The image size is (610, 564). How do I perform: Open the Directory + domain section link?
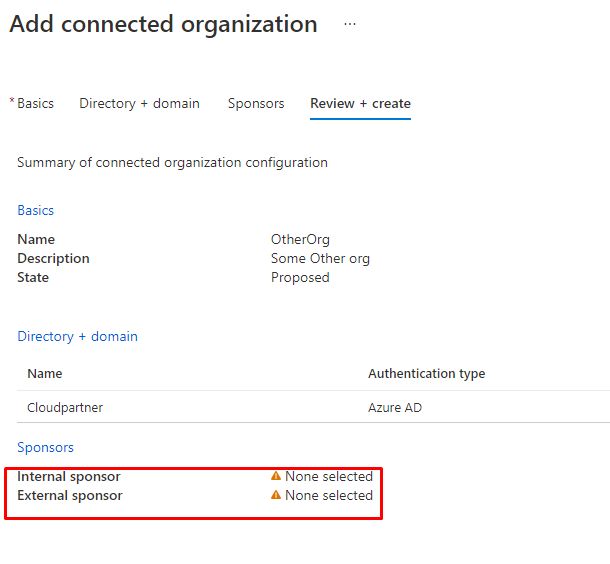[77, 336]
